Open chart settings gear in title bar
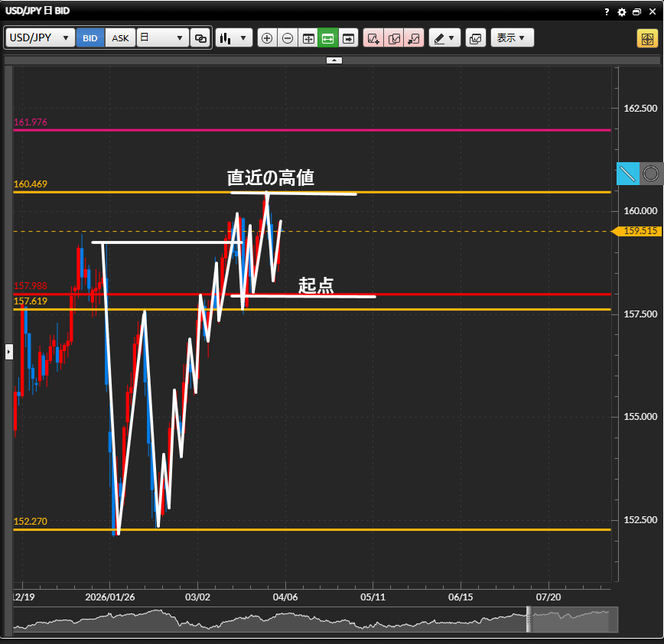 tap(621, 11)
